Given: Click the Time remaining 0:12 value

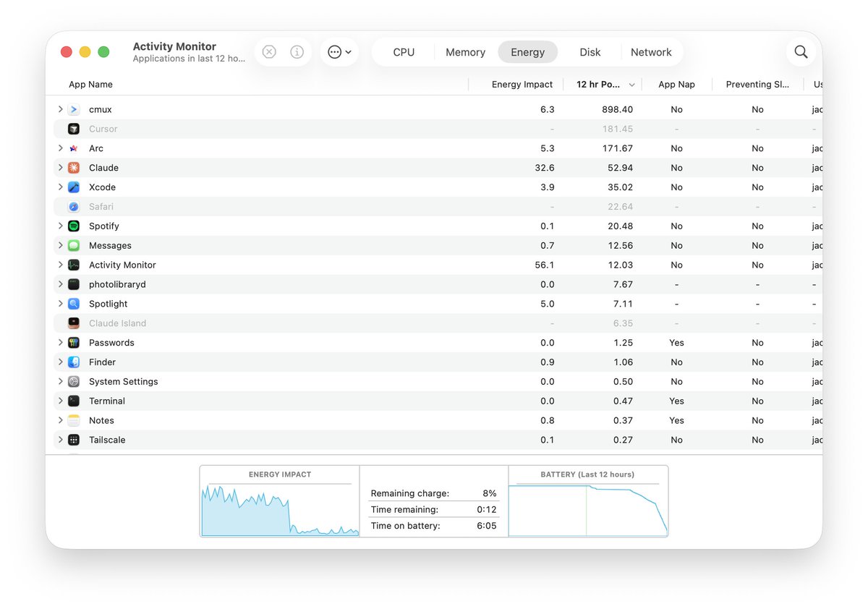Looking at the screenshot, I should 487,510.
